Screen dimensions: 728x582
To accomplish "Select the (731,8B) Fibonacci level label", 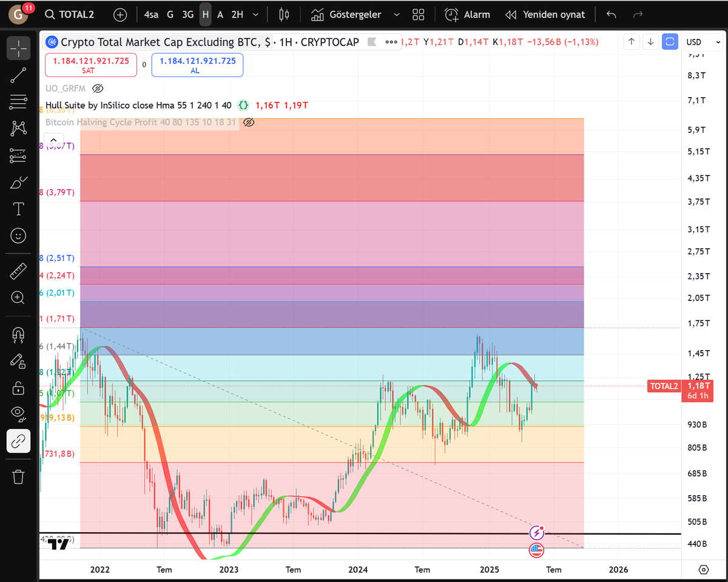I will coord(59,453).
